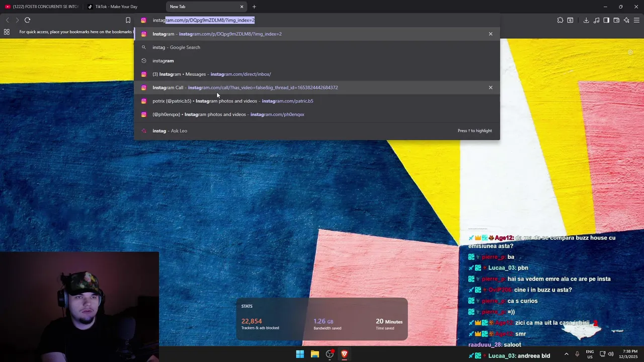Click the 22,854 Trackers & ads blocked stat
This screenshot has height=362, width=644.
260,324
